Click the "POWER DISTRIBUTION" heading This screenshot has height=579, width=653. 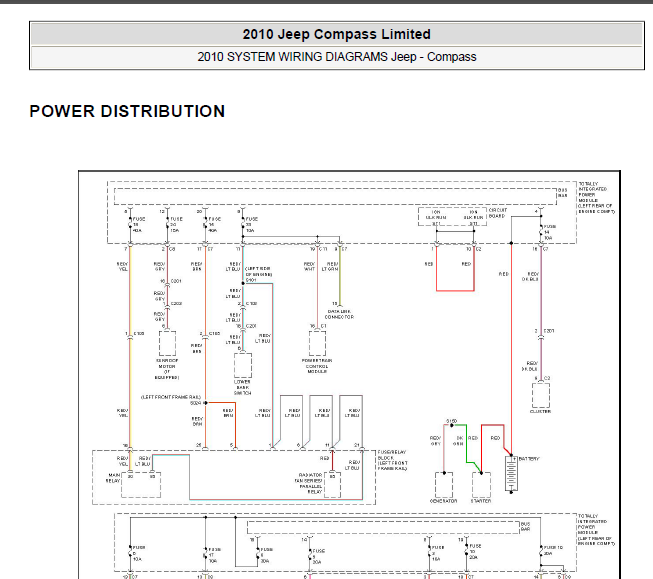(127, 111)
